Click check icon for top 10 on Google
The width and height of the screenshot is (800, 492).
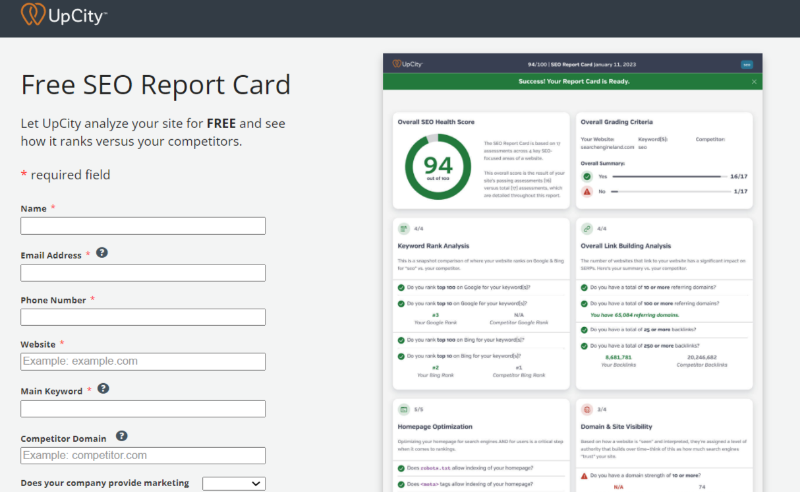coord(401,304)
